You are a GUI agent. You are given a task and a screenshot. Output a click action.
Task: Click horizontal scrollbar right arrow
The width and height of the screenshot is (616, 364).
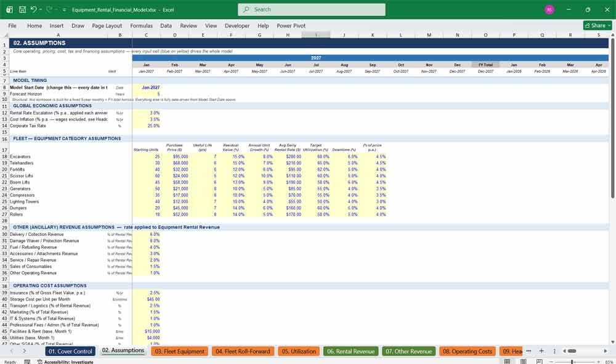coord(606,351)
